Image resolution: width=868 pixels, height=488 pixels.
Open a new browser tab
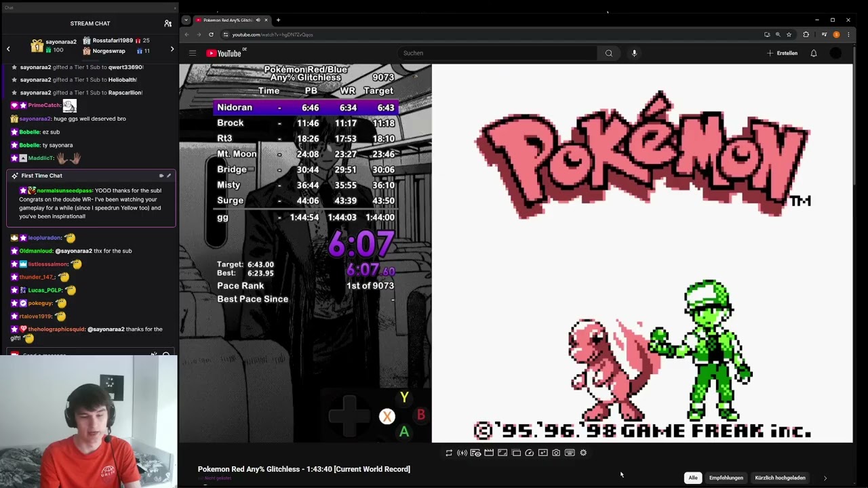point(278,20)
